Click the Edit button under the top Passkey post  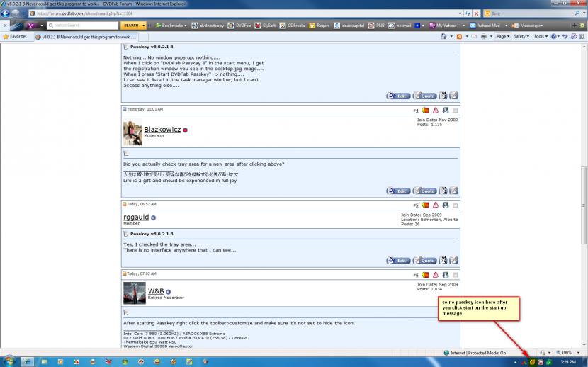tap(398, 96)
